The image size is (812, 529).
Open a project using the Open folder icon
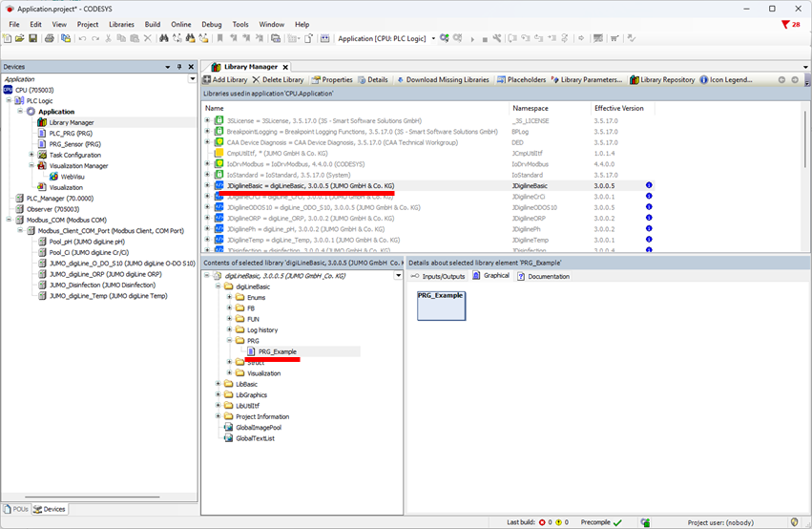(x=20, y=38)
